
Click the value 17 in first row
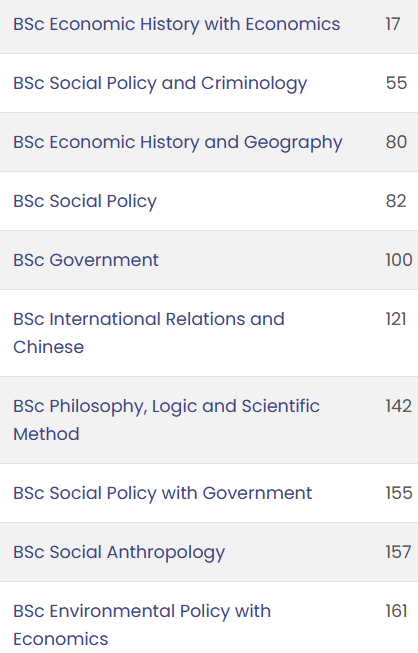click(393, 24)
